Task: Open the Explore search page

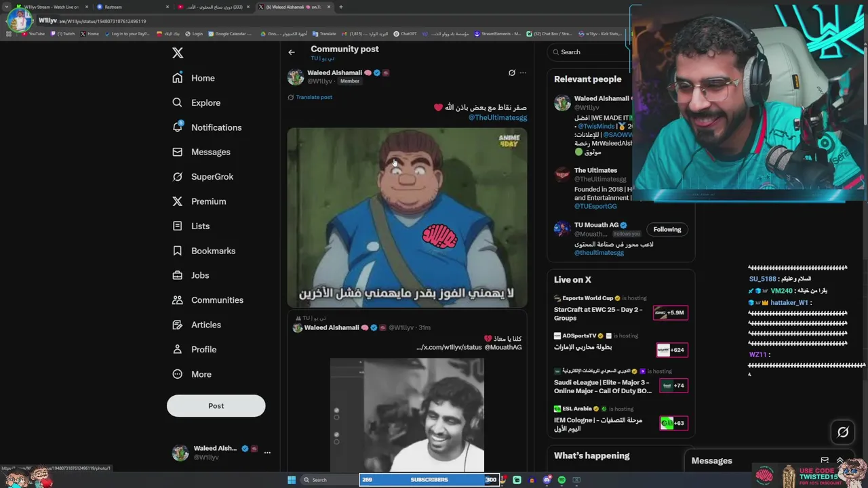Action: (x=196, y=102)
